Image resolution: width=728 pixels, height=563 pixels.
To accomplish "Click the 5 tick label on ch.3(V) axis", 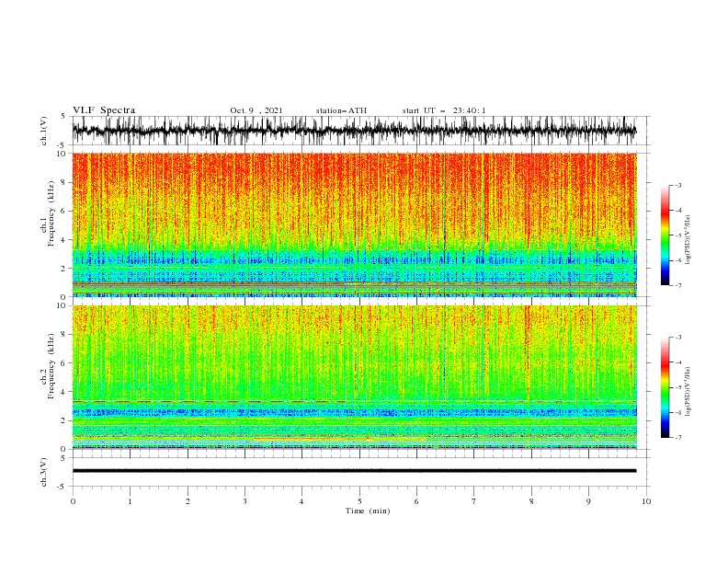I will pos(63,458).
